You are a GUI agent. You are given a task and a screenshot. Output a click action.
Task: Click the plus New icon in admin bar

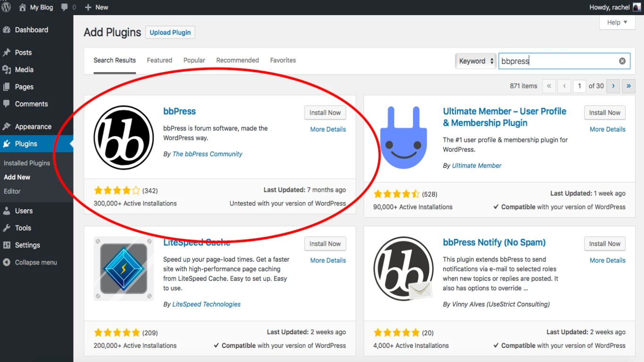coord(88,8)
